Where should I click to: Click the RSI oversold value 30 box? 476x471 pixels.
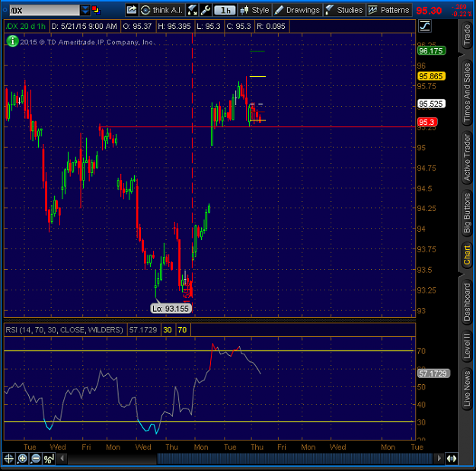pos(168,330)
